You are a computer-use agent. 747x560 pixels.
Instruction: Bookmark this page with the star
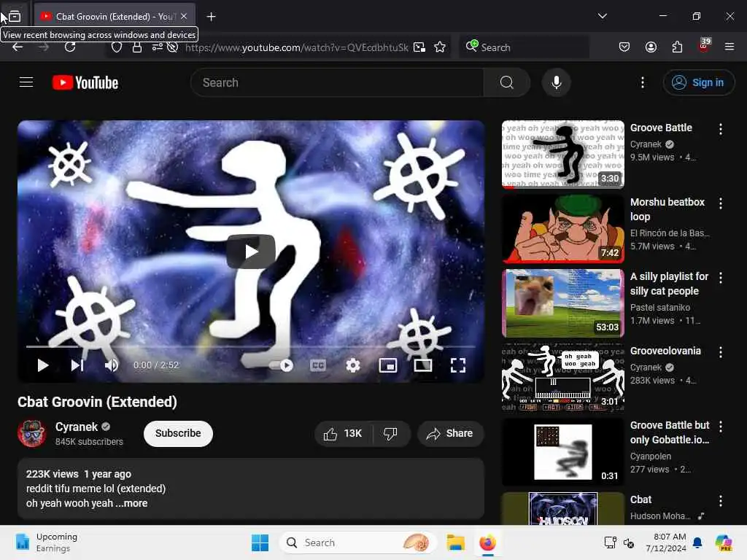440,47
